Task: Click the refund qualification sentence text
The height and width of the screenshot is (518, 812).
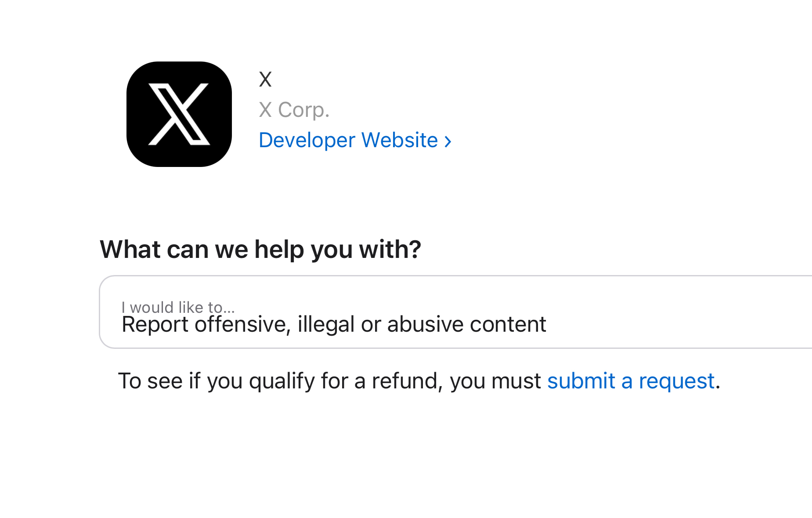Action: click(329, 380)
